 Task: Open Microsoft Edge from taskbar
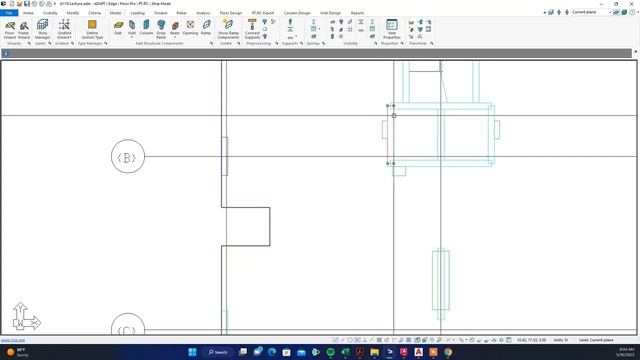[272, 352]
